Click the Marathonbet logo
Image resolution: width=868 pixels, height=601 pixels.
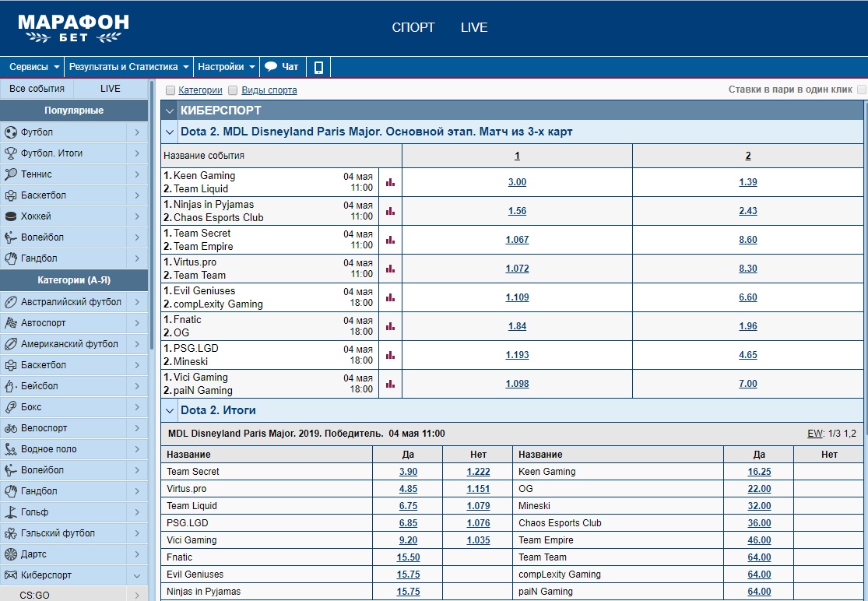tap(74, 29)
